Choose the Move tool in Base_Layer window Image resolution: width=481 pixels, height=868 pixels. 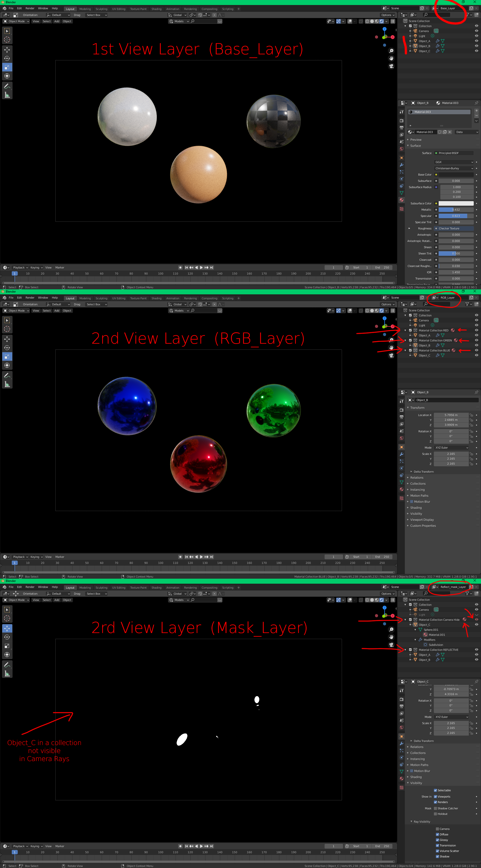tap(7, 50)
